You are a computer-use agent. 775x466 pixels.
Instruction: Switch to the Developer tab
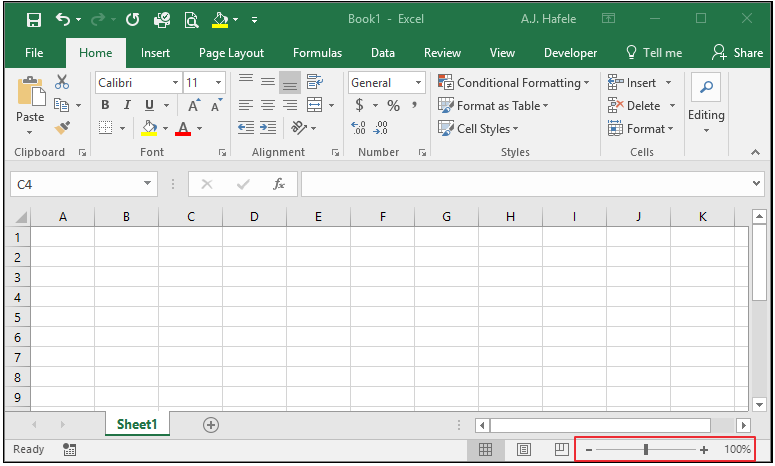(x=570, y=53)
